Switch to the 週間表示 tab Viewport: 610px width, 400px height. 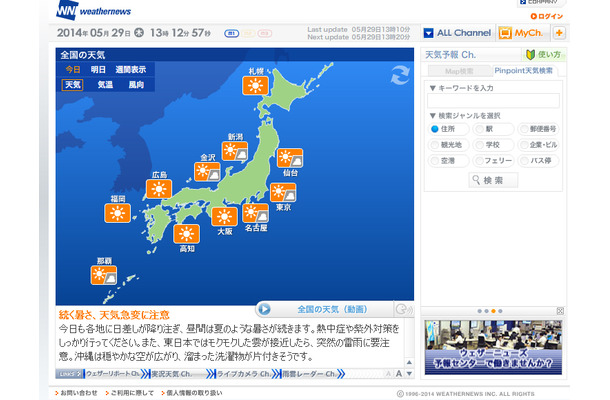pos(131,70)
